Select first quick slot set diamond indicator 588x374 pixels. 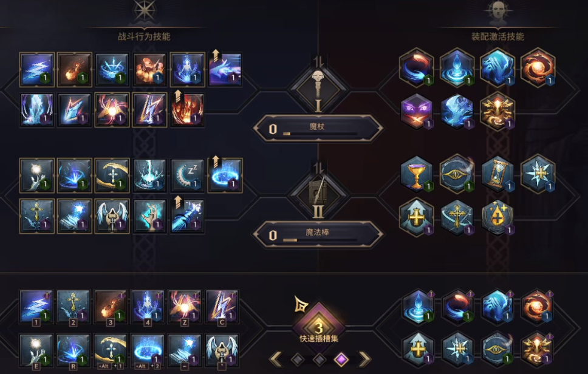pyautogui.click(x=298, y=360)
